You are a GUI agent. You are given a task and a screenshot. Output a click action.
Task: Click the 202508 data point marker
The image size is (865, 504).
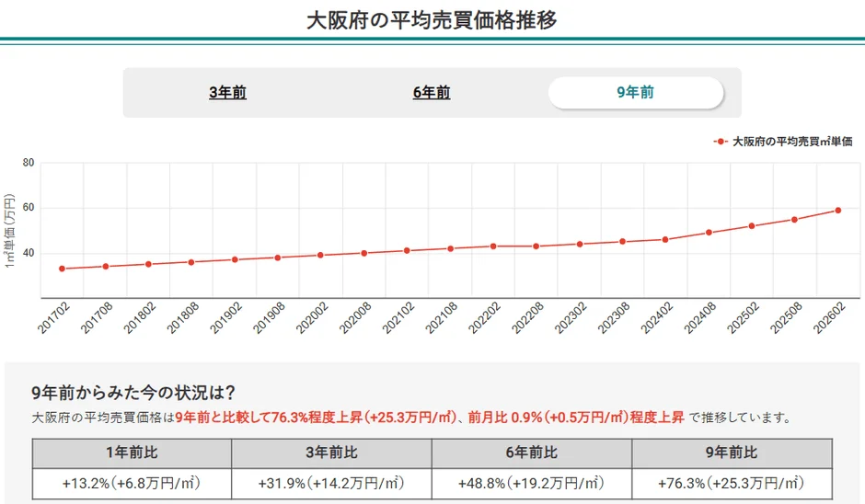coord(795,219)
